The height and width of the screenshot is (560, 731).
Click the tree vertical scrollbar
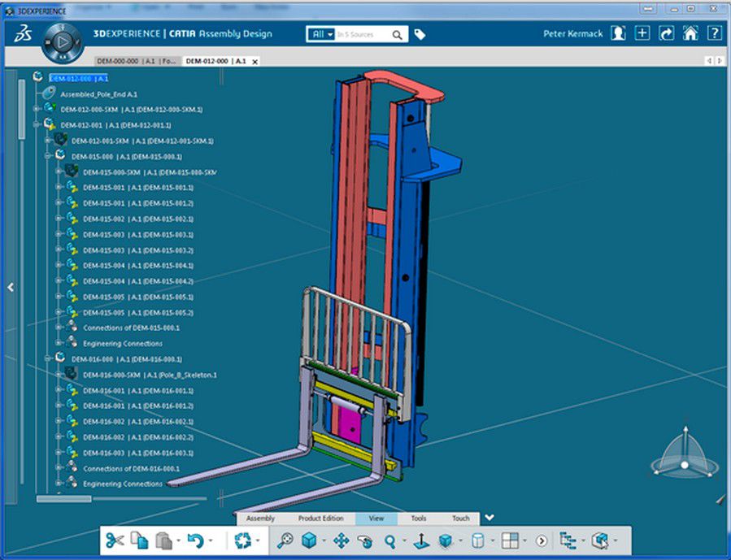(x=21, y=109)
